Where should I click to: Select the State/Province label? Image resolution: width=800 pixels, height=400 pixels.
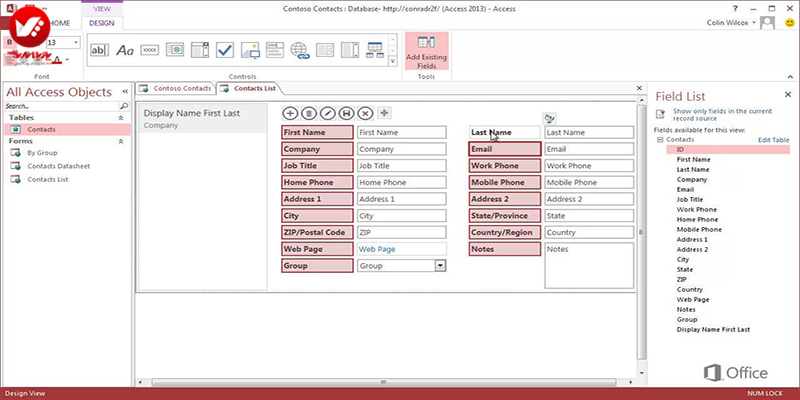click(x=505, y=216)
